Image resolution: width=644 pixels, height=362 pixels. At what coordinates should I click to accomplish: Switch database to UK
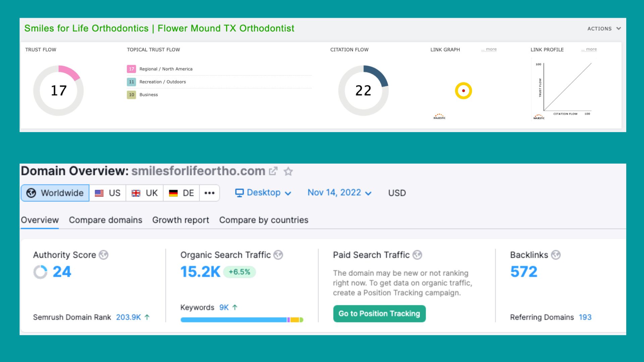(x=145, y=193)
